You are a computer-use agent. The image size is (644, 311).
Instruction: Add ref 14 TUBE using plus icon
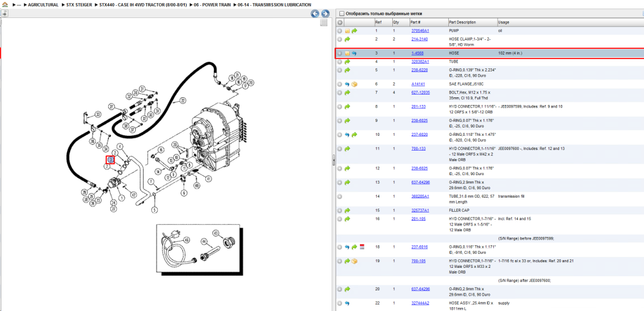click(x=339, y=196)
